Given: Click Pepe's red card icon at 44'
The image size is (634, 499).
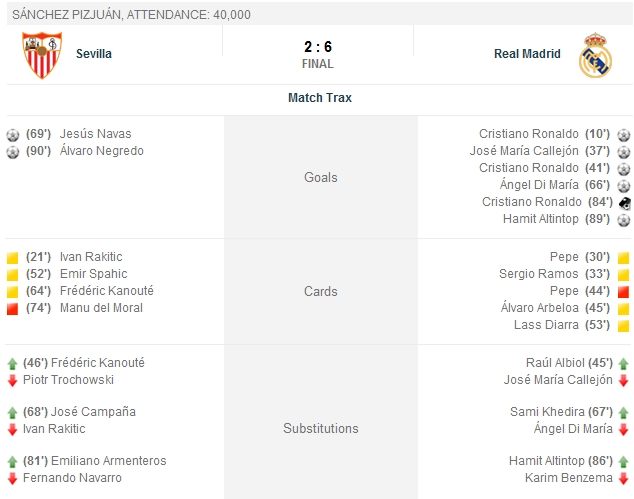Looking at the screenshot, I should (x=623, y=292).
